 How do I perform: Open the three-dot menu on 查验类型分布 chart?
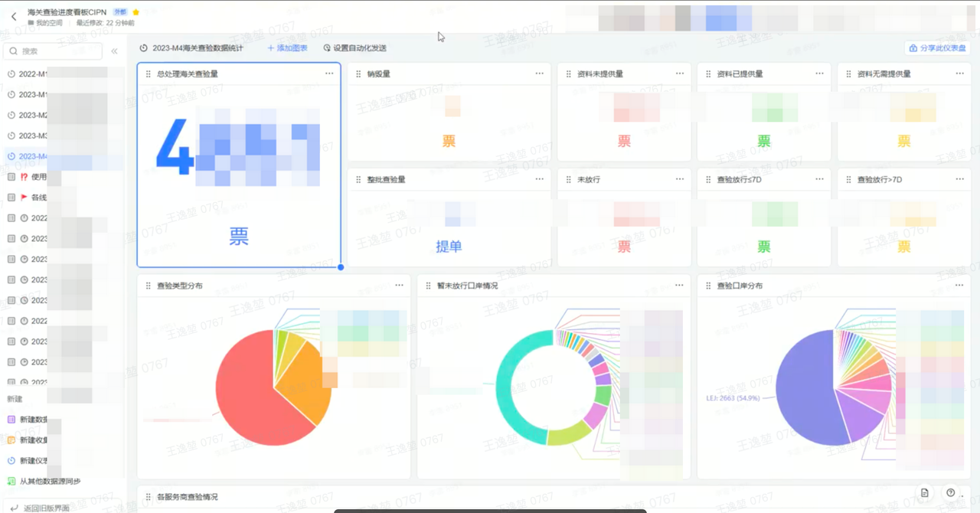(399, 286)
